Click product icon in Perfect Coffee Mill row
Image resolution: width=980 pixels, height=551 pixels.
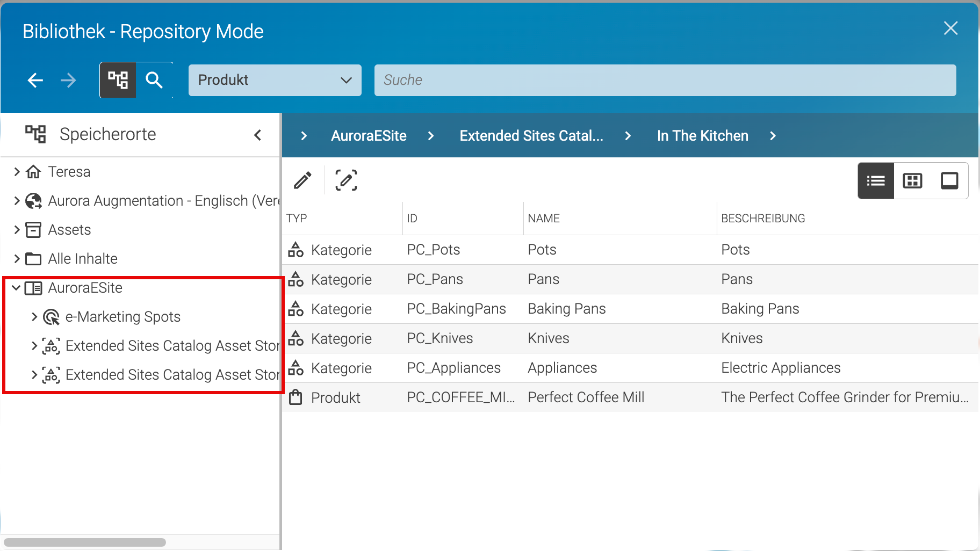tap(296, 397)
